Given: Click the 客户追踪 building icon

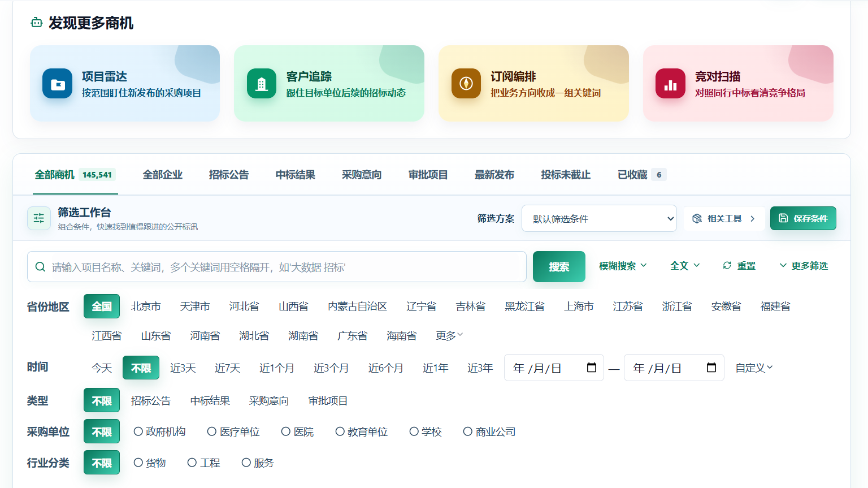Looking at the screenshot, I should point(262,84).
